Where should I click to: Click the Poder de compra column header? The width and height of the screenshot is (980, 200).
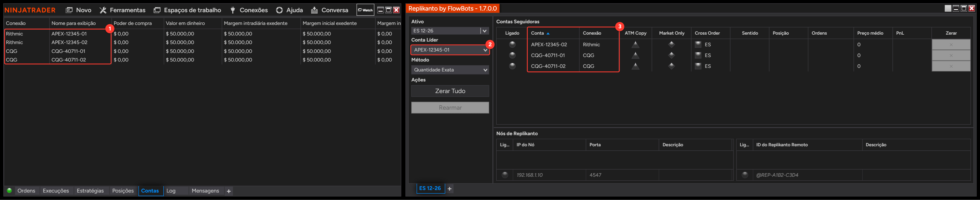pyautogui.click(x=137, y=23)
